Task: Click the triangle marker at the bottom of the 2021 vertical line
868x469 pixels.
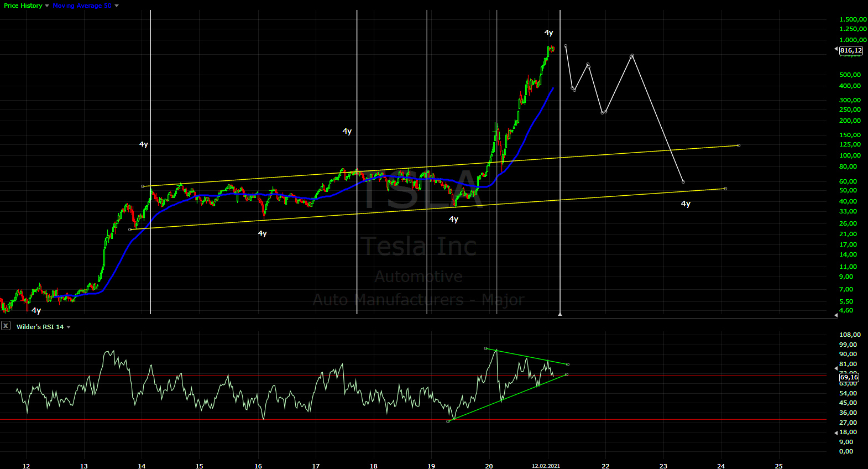Action: pyautogui.click(x=560, y=314)
